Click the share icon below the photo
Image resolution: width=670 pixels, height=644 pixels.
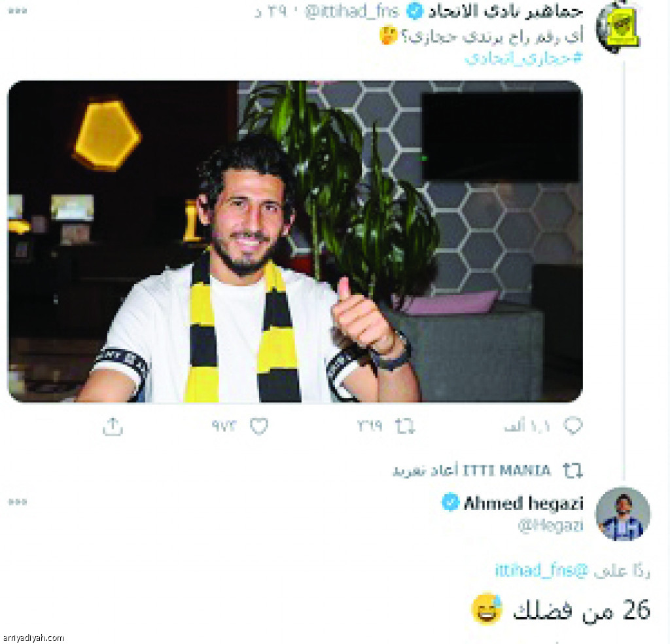pyautogui.click(x=113, y=427)
